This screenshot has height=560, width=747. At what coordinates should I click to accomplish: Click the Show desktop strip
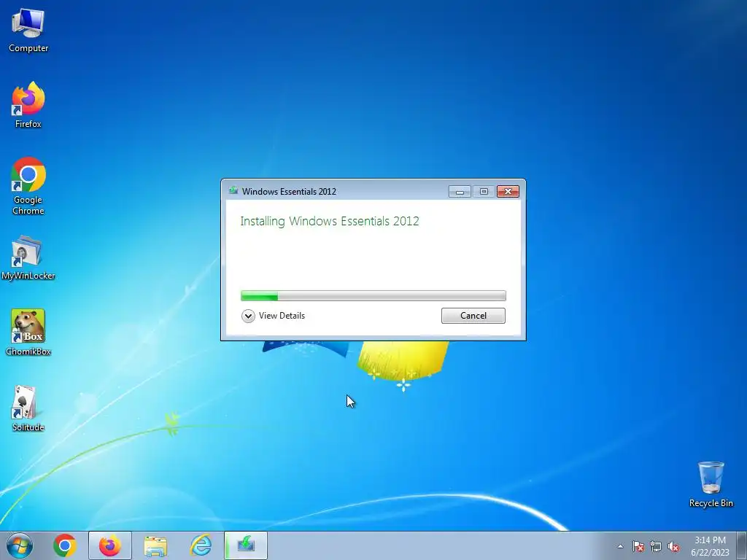pos(742,545)
